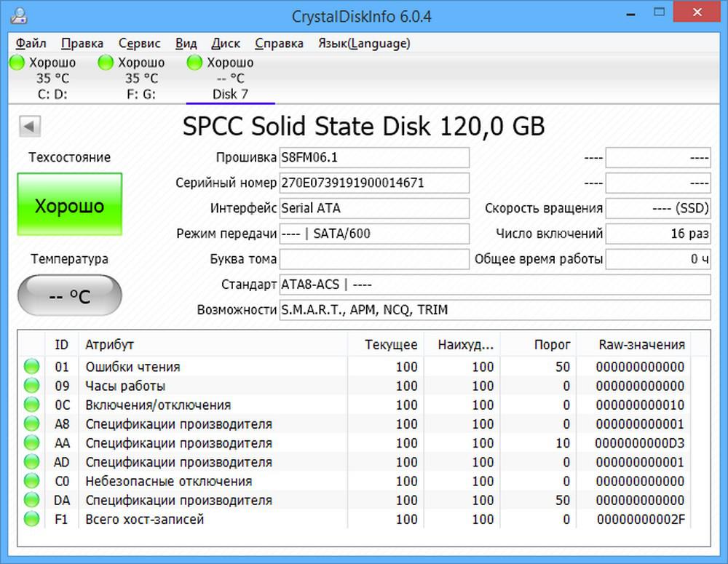
Task: Click status dot for attribute F1 row
Action: click(31, 519)
